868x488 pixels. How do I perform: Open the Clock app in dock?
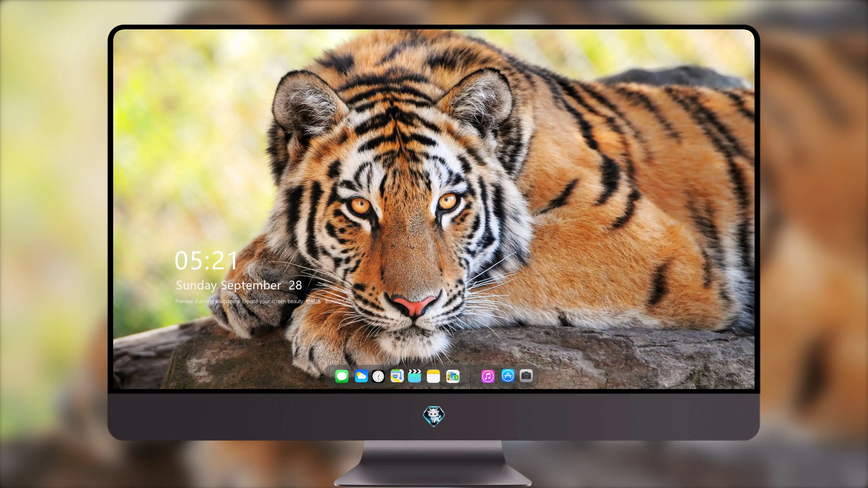pos(378,376)
